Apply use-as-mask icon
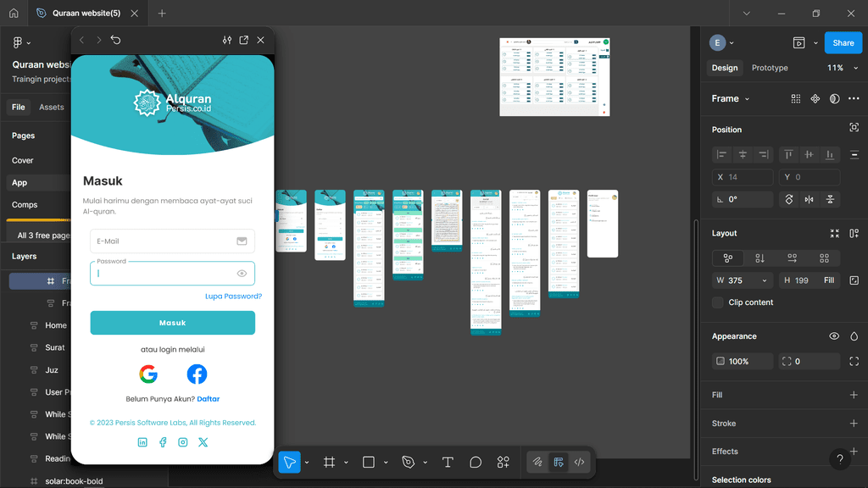The image size is (868, 488). (835, 98)
